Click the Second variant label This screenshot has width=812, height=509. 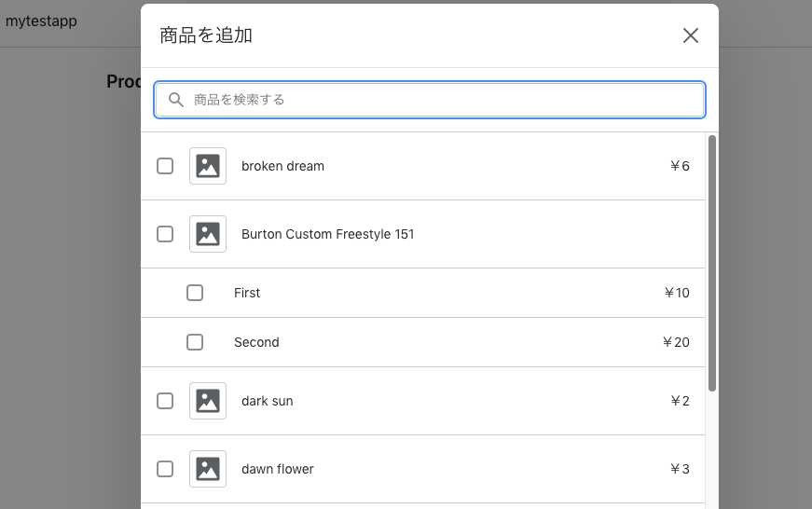click(x=256, y=342)
